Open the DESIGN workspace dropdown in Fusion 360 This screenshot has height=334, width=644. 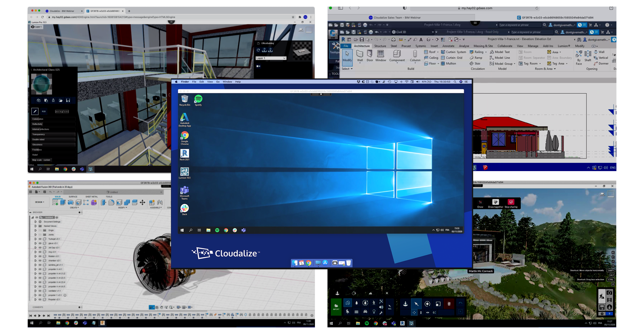(40, 202)
